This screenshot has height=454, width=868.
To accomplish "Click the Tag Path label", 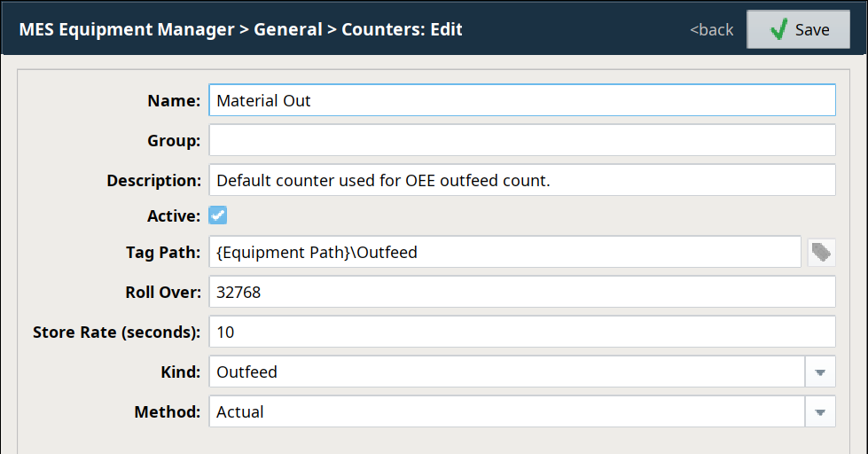I will (163, 253).
